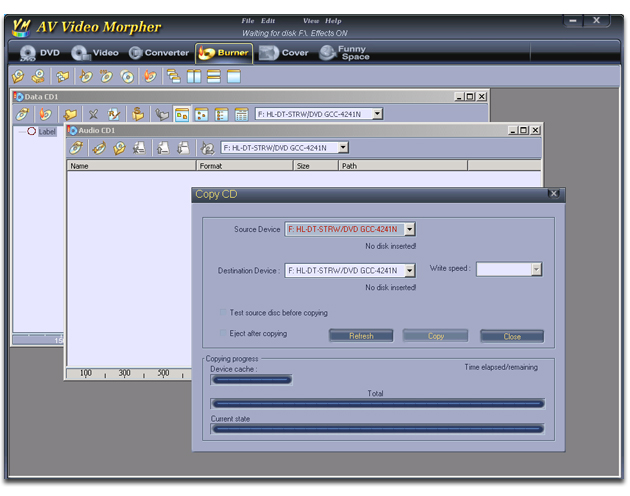
Task: Click the tile windows vertically icon
Action: [194, 76]
